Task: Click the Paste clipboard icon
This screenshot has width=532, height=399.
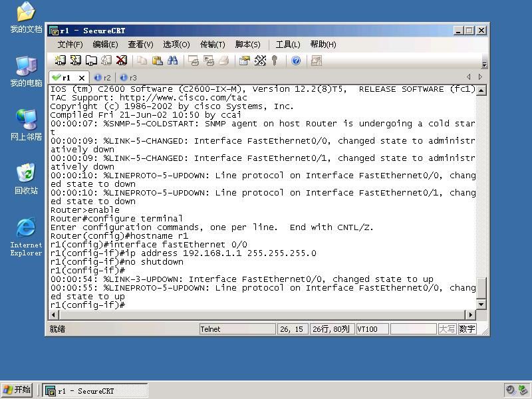Action: (157, 61)
